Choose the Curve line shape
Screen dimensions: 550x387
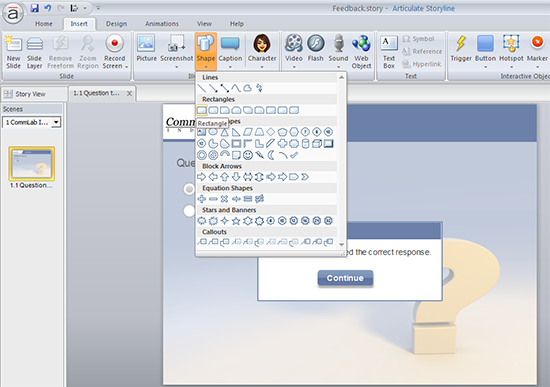(236, 88)
